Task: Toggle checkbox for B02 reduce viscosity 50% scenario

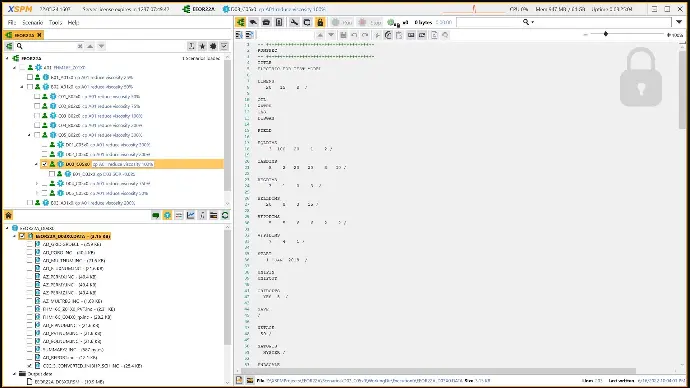Action: [x=29, y=87]
